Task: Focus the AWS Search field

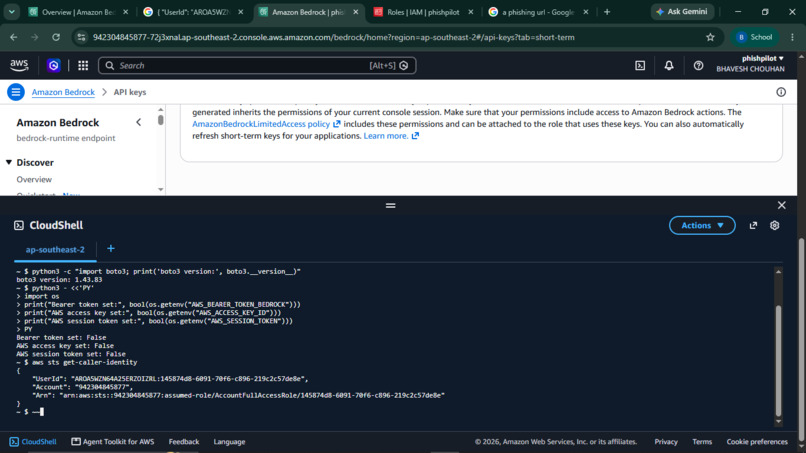Action: [x=257, y=65]
